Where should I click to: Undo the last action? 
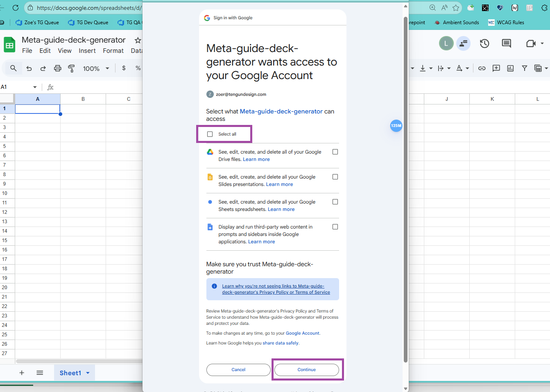[29, 68]
